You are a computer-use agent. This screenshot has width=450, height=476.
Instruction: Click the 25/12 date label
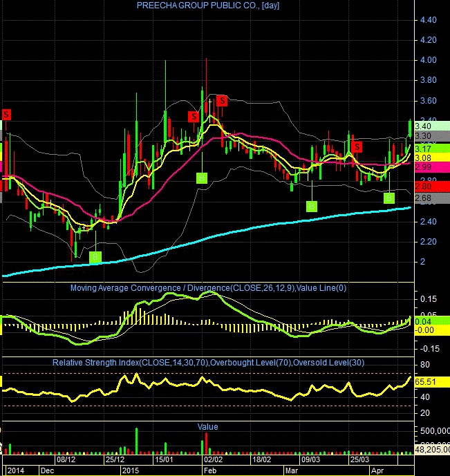pyautogui.click(x=115, y=459)
